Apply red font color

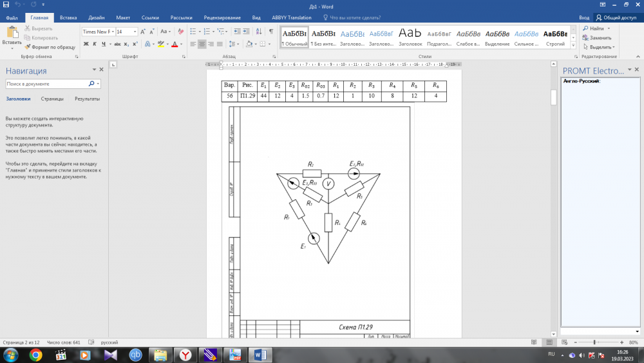[175, 44]
